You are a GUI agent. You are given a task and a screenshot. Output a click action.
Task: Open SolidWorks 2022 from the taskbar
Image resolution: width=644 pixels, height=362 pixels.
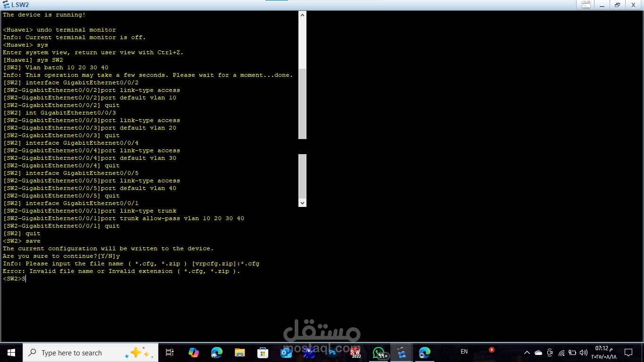355,353
